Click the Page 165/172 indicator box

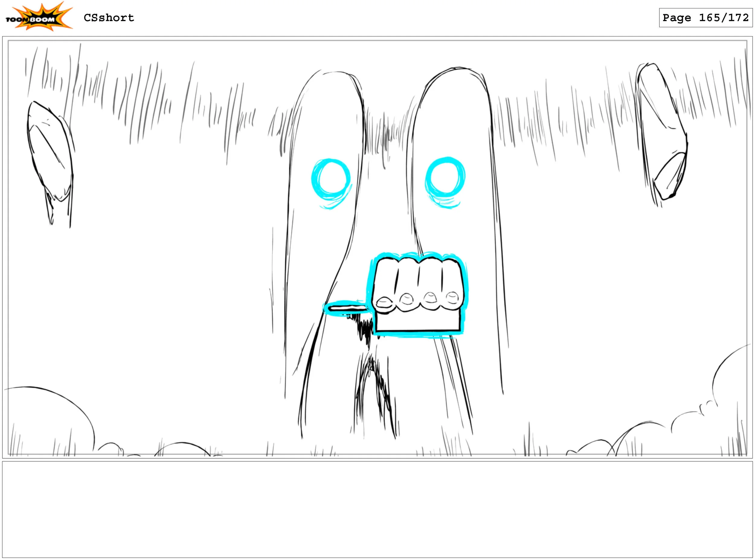(x=705, y=18)
